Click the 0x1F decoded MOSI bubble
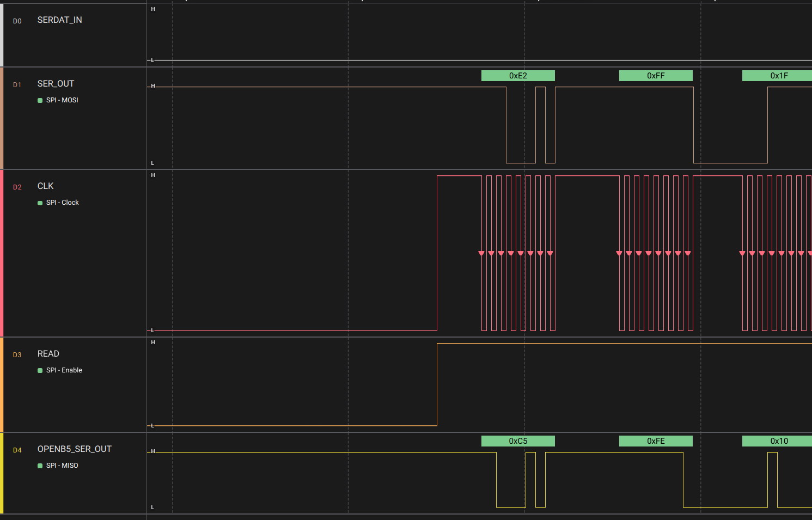Screen dimensions: 812x520 pyautogui.click(x=778, y=76)
